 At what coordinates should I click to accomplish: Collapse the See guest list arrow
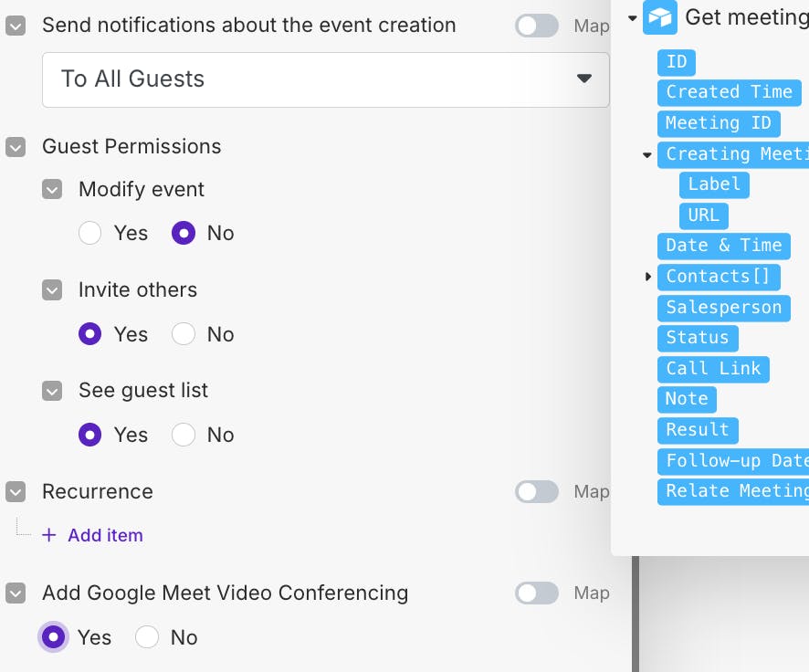pyautogui.click(x=52, y=391)
